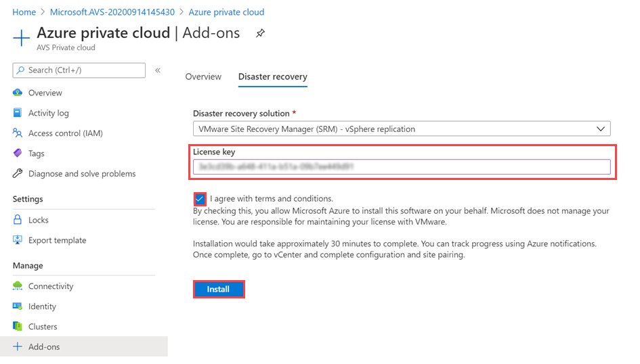The height and width of the screenshot is (364, 640).
Task: Click the License key input field
Action: (x=402, y=166)
